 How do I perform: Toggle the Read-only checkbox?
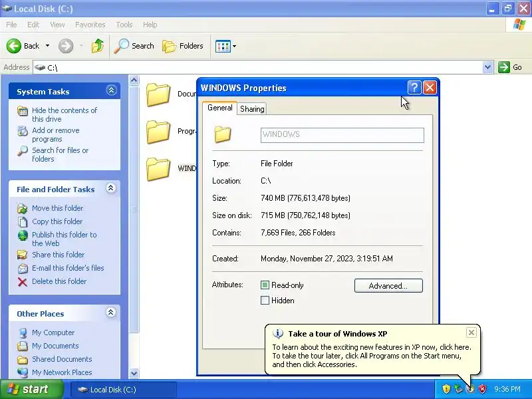(265, 285)
